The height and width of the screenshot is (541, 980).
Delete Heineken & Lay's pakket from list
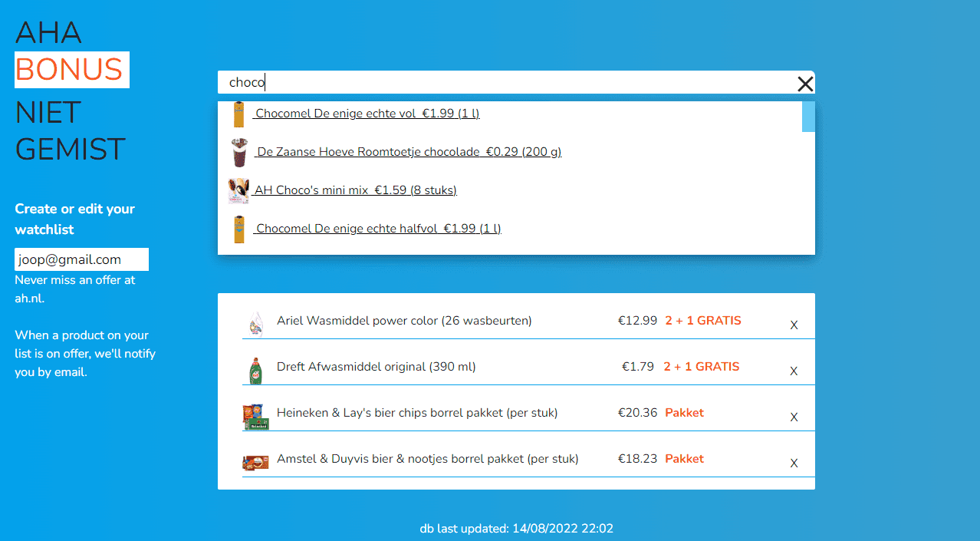pyautogui.click(x=794, y=417)
